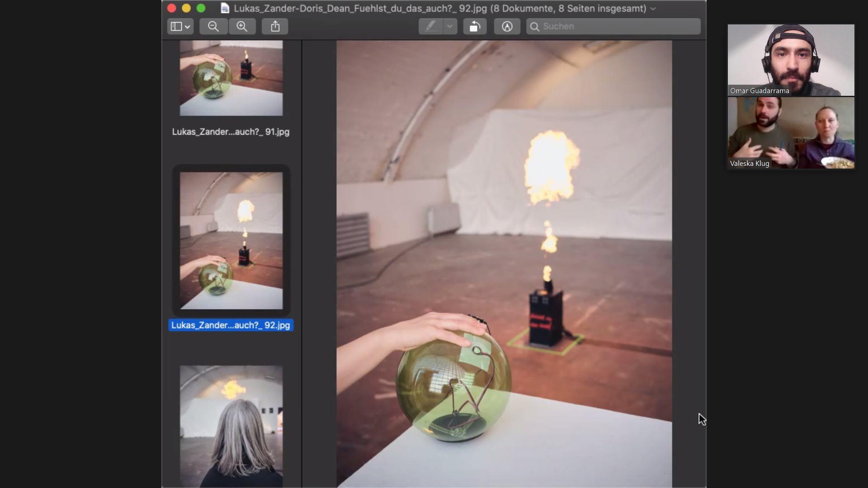Click the zoom in magnifier button
Screen dimensions: 868x488
(242, 27)
